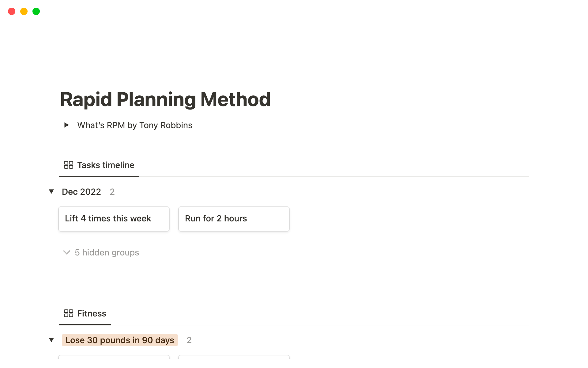Select the Fitness view tab
Screen dimensions: 588x368
pos(91,314)
